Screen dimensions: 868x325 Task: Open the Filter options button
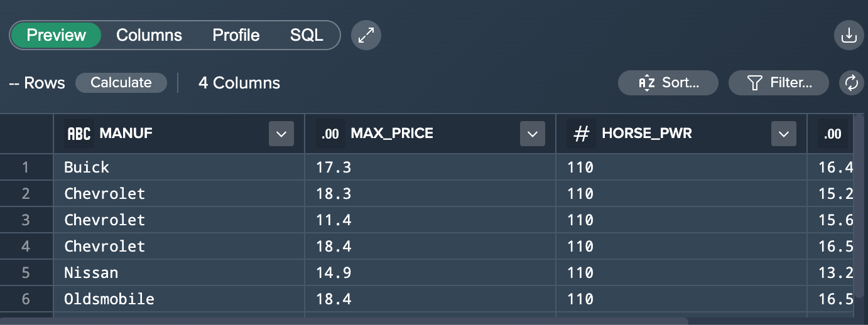click(x=778, y=83)
